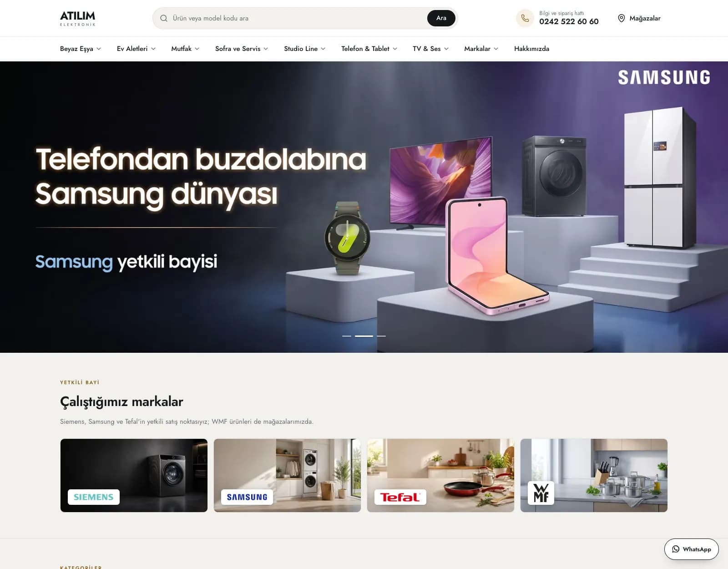Click the phone handset icon

[525, 18]
